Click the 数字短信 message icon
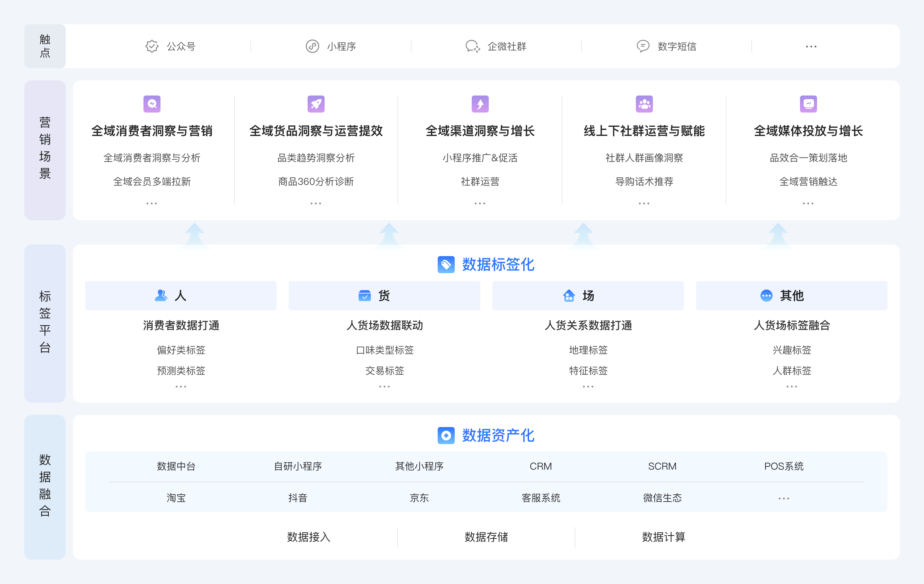Viewport: 924px width, 584px height. [643, 47]
